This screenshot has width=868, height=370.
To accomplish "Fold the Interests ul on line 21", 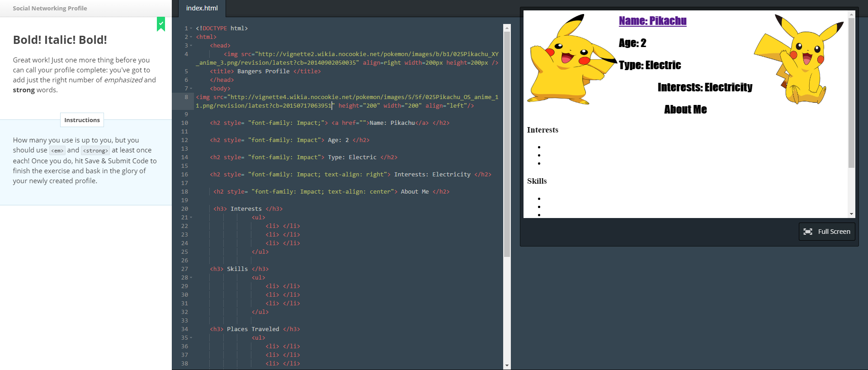I will click(x=191, y=218).
